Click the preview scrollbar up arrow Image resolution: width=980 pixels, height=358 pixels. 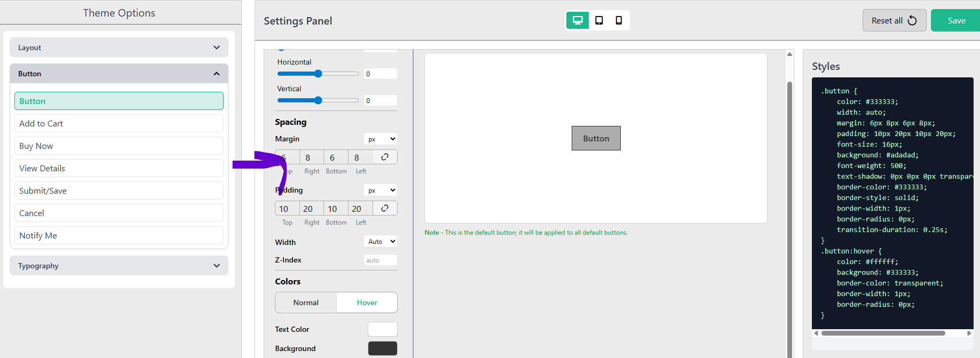click(789, 54)
